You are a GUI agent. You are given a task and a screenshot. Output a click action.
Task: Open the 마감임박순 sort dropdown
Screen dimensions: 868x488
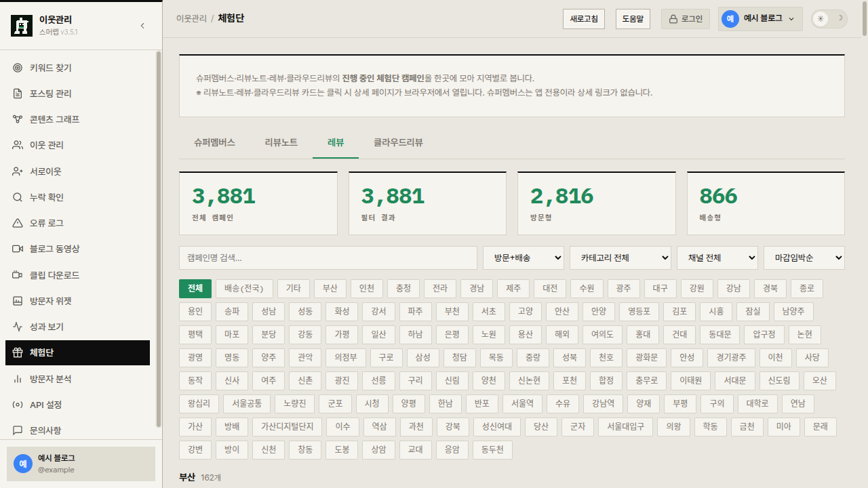click(804, 258)
